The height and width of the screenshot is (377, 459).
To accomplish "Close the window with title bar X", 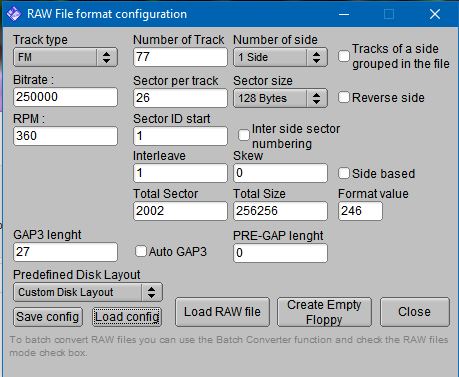I will point(435,14).
